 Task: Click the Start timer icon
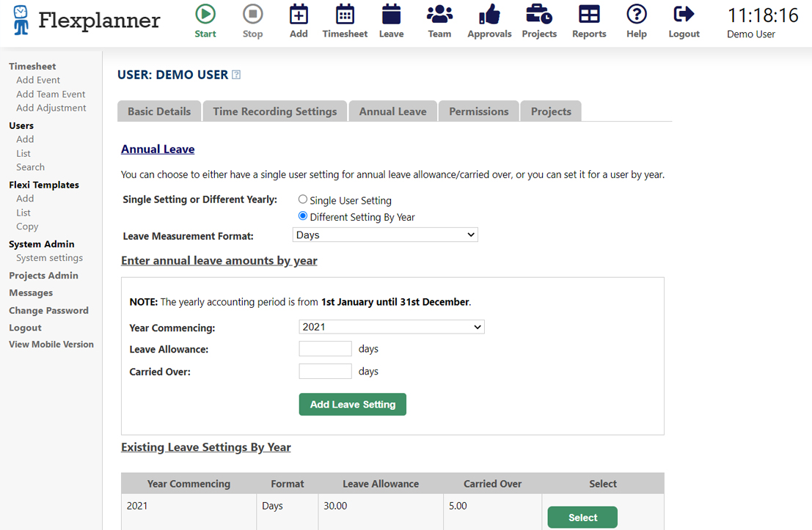pos(205,14)
